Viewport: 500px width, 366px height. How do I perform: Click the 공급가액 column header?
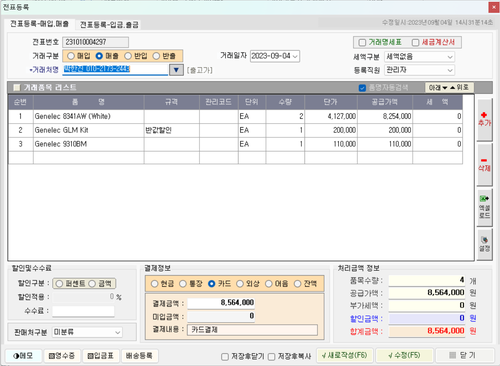click(385, 102)
